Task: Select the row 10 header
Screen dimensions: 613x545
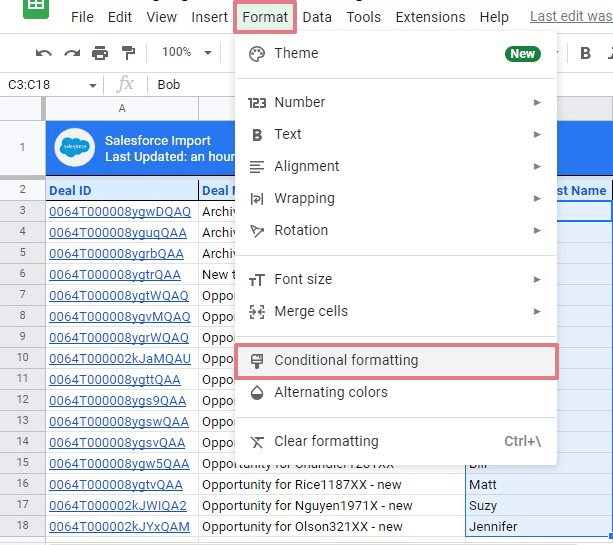Action: click(22, 358)
